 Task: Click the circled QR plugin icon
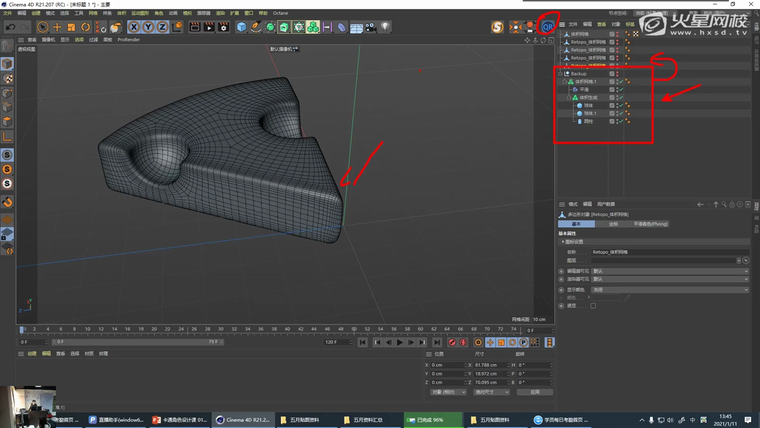tap(547, 26)
